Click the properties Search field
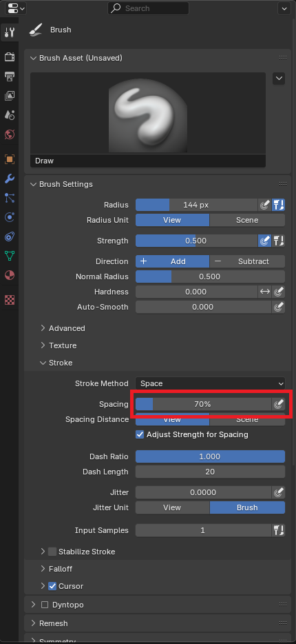 [148, 8]
